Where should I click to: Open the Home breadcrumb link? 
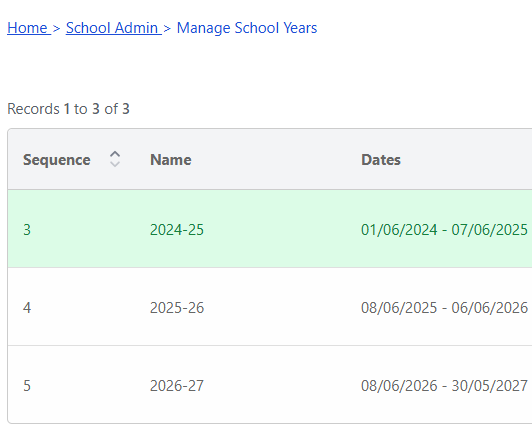click(27, 28)
